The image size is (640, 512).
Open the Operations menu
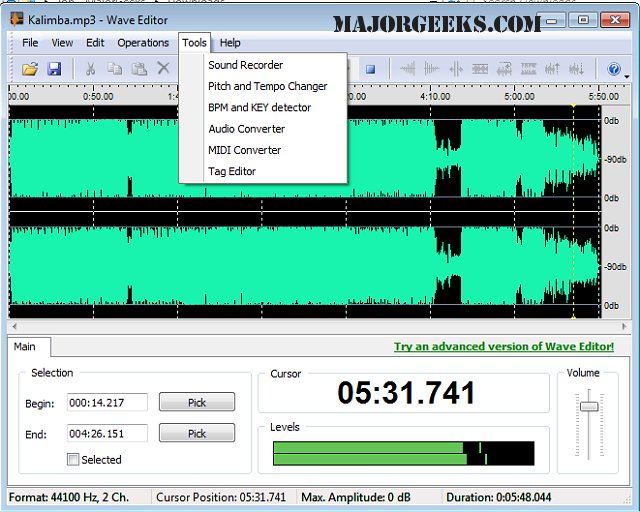(x=143, y=43)
